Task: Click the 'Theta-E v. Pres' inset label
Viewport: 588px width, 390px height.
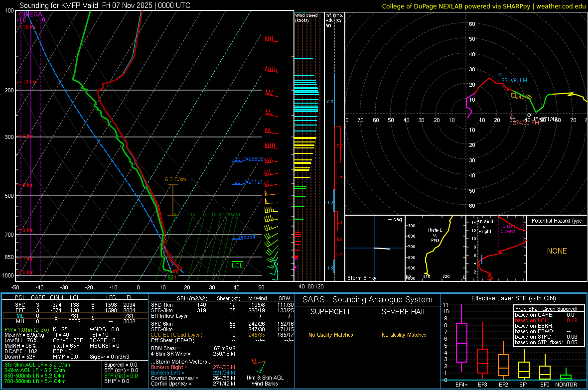Action: pos(435,235)
